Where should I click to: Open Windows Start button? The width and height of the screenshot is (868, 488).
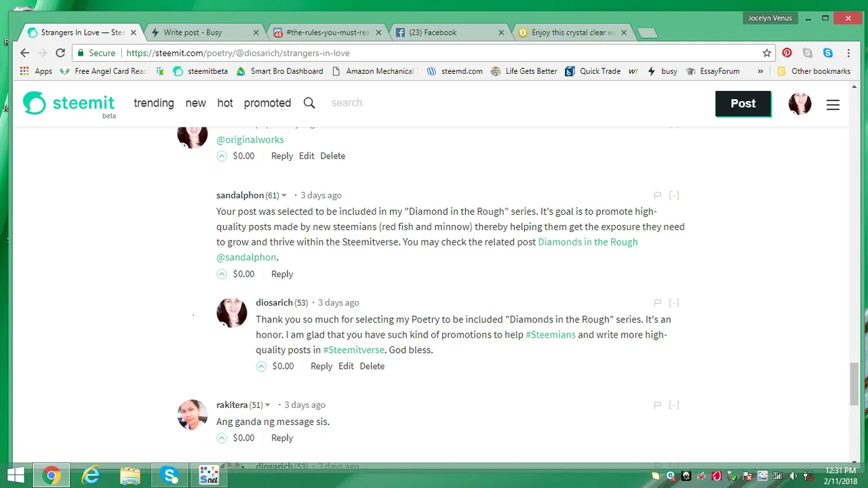pyautogui.click(x=15, y=474)
